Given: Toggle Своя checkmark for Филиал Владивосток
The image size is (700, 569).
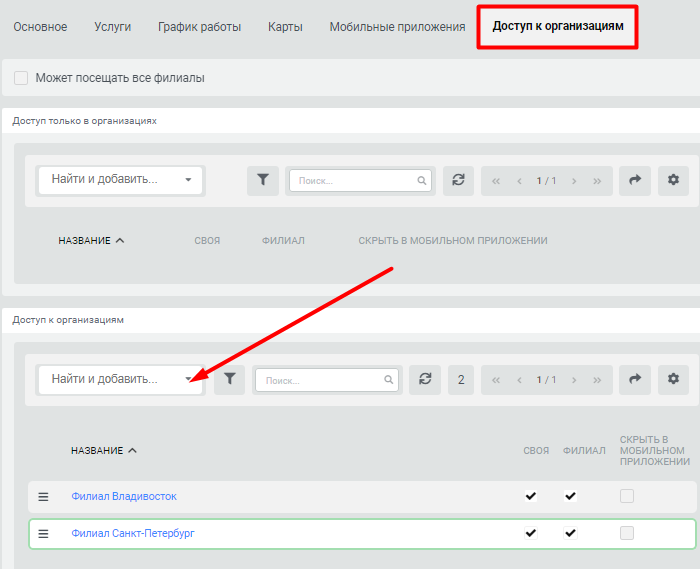Looking at the screenshot, I should [x=531, y=496].
